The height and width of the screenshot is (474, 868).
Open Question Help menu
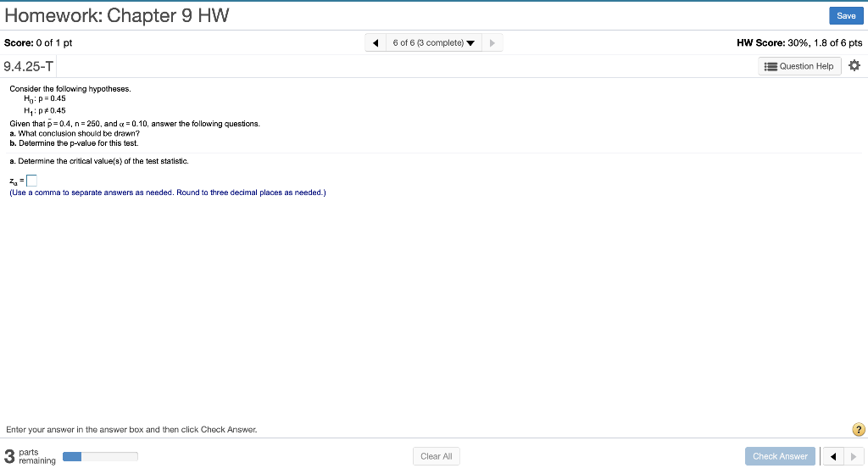[x=799, y=66]
